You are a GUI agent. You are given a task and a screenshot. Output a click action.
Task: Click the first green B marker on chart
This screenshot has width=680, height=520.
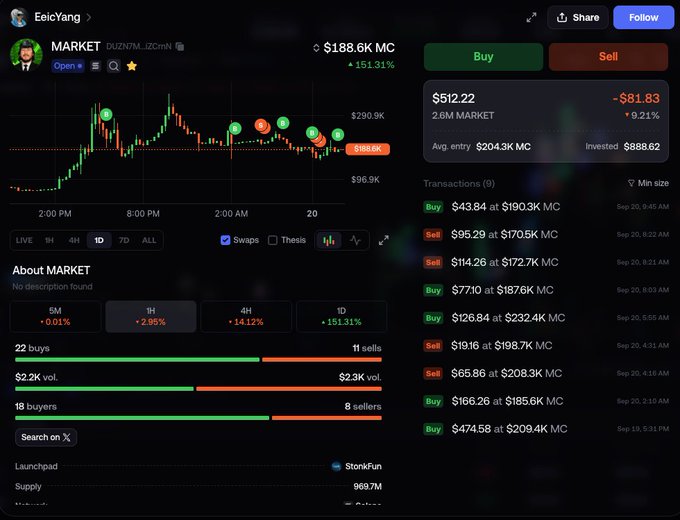[x=106, y=114]
